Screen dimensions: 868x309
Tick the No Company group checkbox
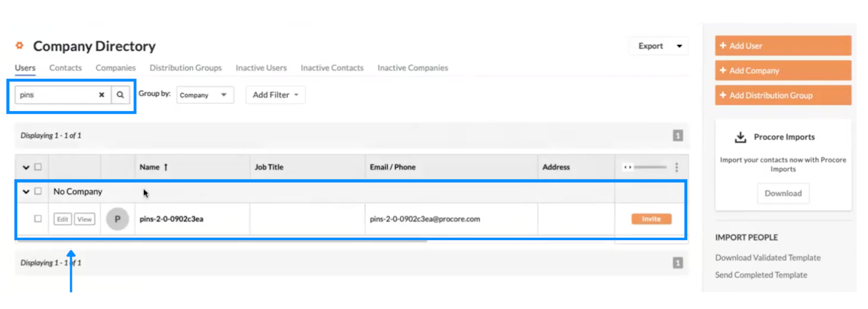38,191
